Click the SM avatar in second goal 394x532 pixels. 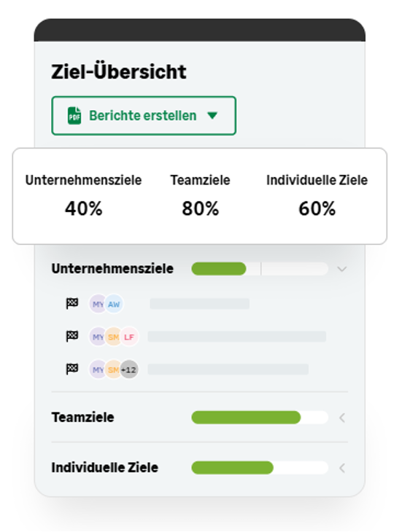[113, 337]
